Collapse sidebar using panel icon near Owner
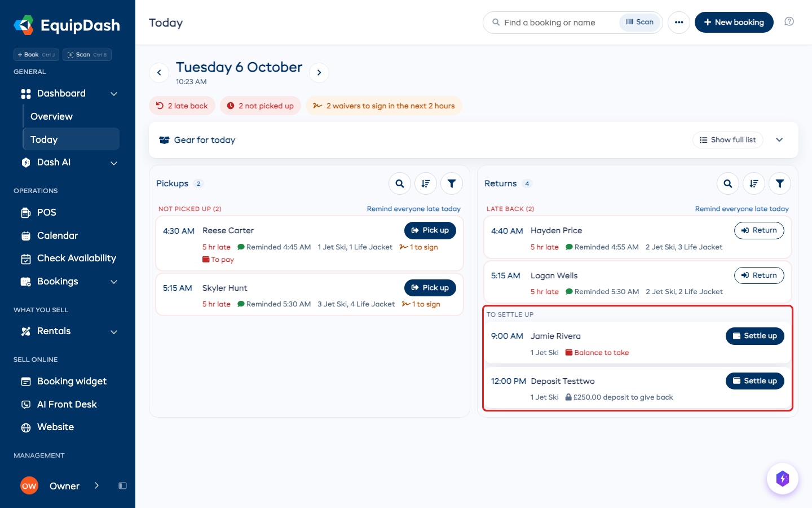The height and width of the screenshot is (508, 812). (122, 485)
